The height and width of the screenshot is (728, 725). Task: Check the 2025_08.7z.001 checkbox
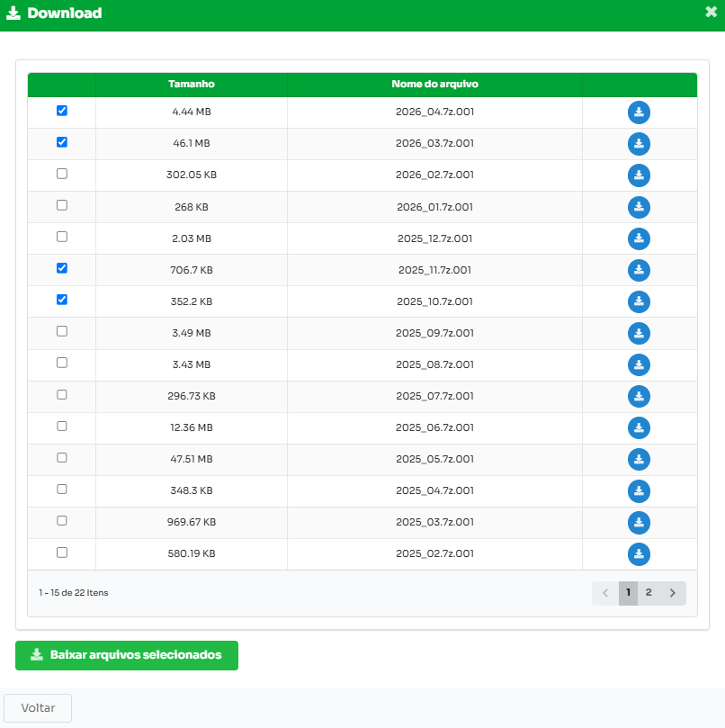pyautogui.click(x=62, y=363)
